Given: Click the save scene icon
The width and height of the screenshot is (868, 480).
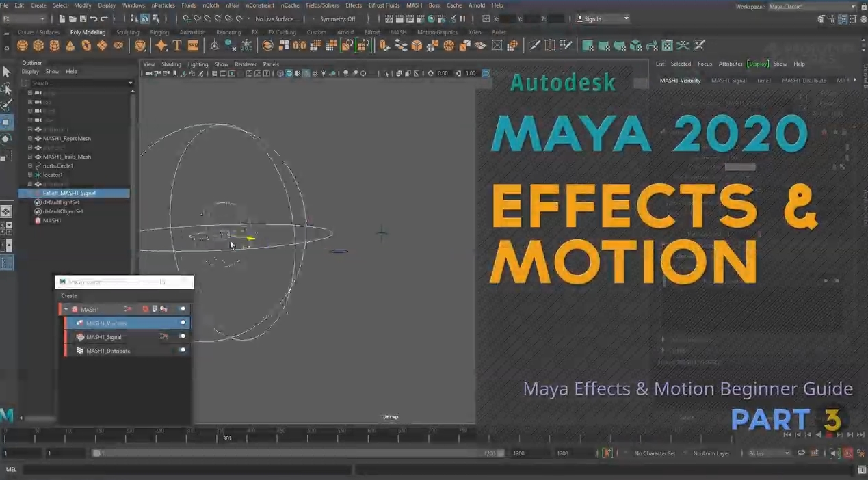Looking at the screenshot, I should coord(83,19).
